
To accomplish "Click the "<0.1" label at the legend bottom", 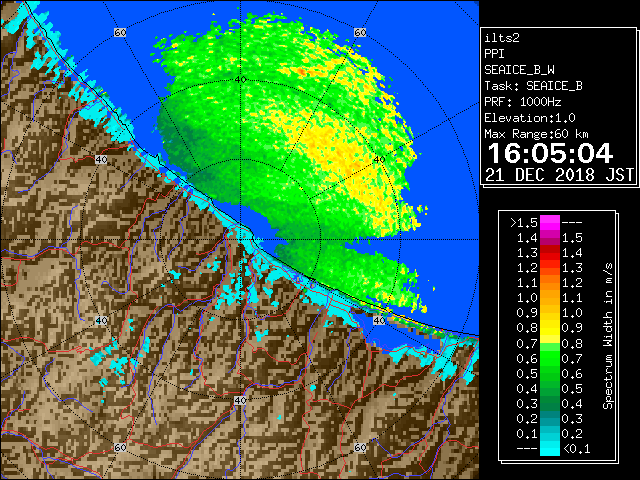I will pyautogui.click(x=576, y=449).
